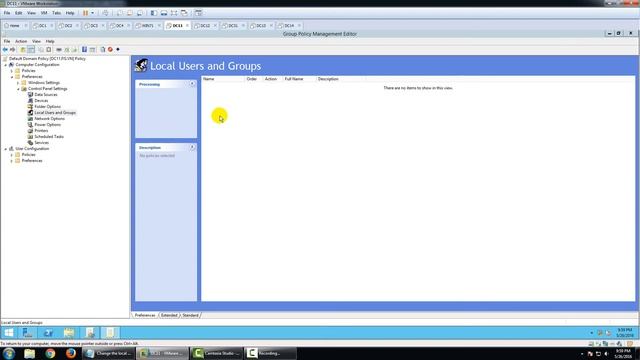Open the VMware VM menu
The image size is (640, 360).
(44, 13)
